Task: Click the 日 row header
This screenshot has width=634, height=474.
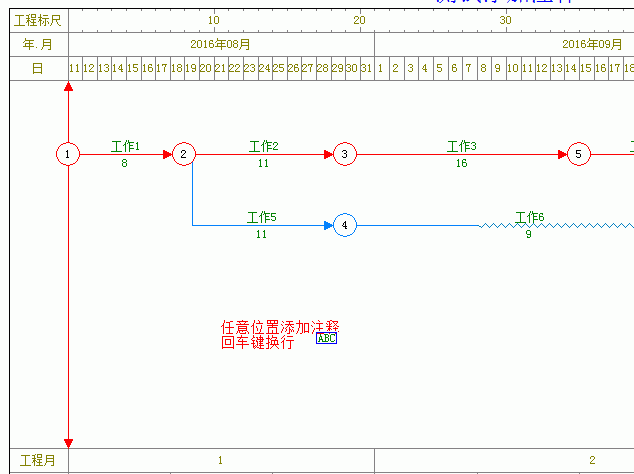Action: 39,68
